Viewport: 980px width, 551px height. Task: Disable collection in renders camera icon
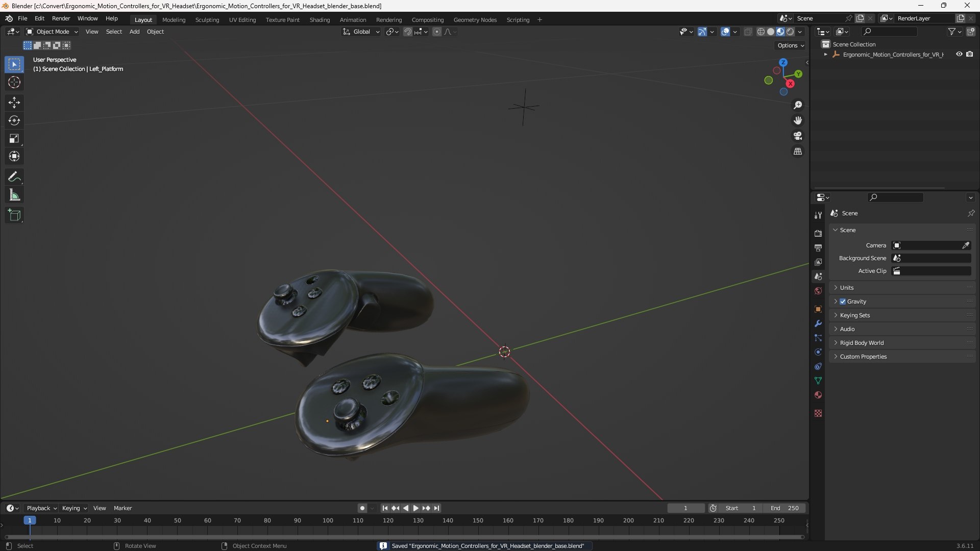[x=969, y=54]
